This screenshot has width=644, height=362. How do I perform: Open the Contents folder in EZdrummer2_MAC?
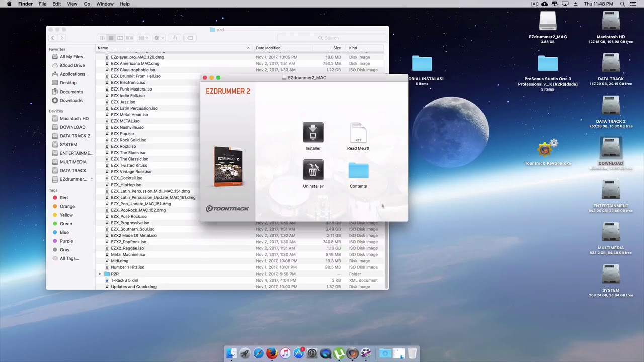pos(358,171)
